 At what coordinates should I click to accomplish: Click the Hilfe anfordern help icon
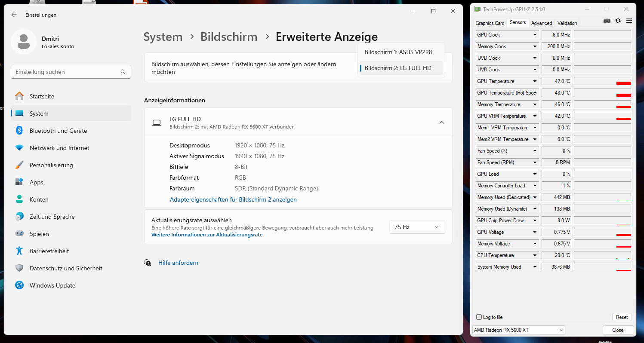pos(148,263)
